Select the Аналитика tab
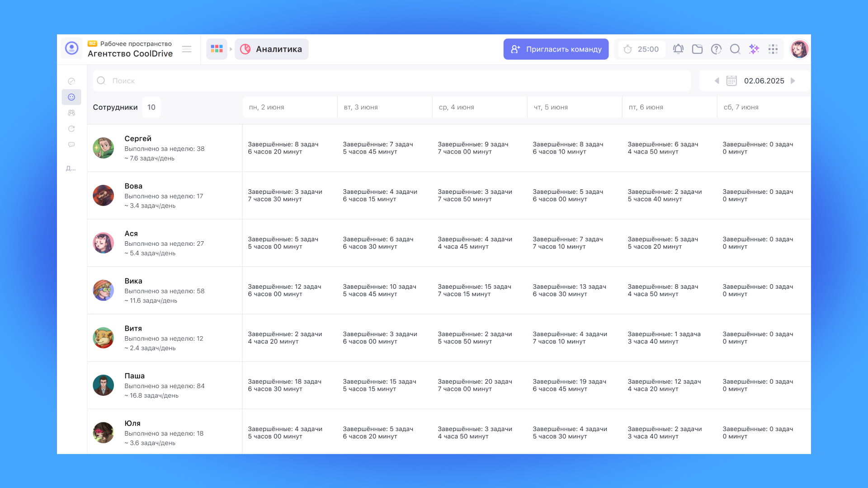This screenshot has height=488, width=868. point(271,49)
